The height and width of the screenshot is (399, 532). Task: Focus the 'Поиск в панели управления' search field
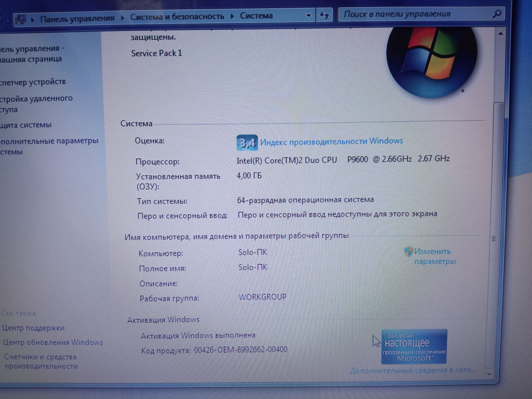[x=416, y=14]
